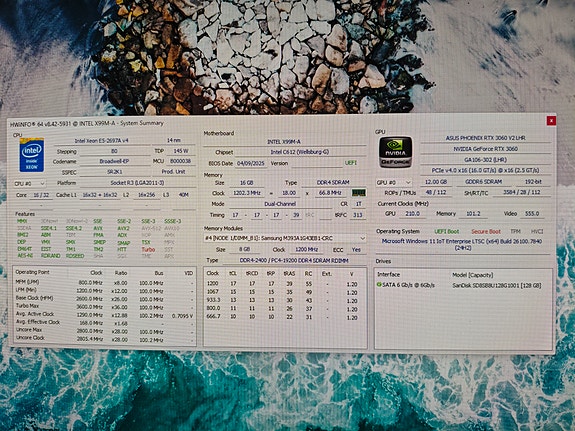Click the memory Clock value 1202.3 MHz
The image size is (575, 431).
coord(247,193)
